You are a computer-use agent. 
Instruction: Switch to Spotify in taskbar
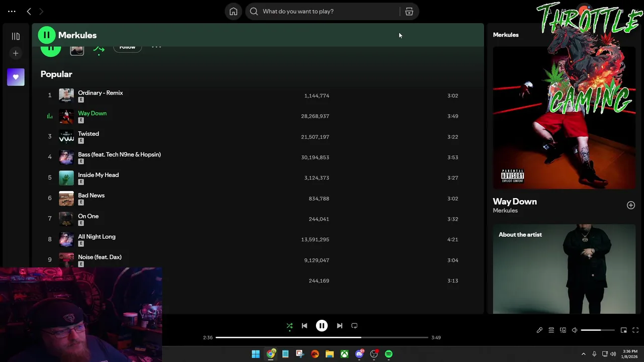pyautogui.click(x=388, y=354)
